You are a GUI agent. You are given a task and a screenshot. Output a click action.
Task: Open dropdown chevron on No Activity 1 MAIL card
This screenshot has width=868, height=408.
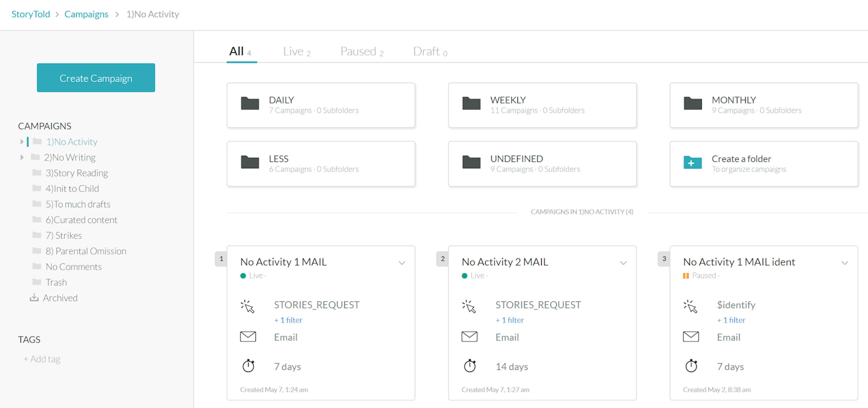tap(402, 263)
